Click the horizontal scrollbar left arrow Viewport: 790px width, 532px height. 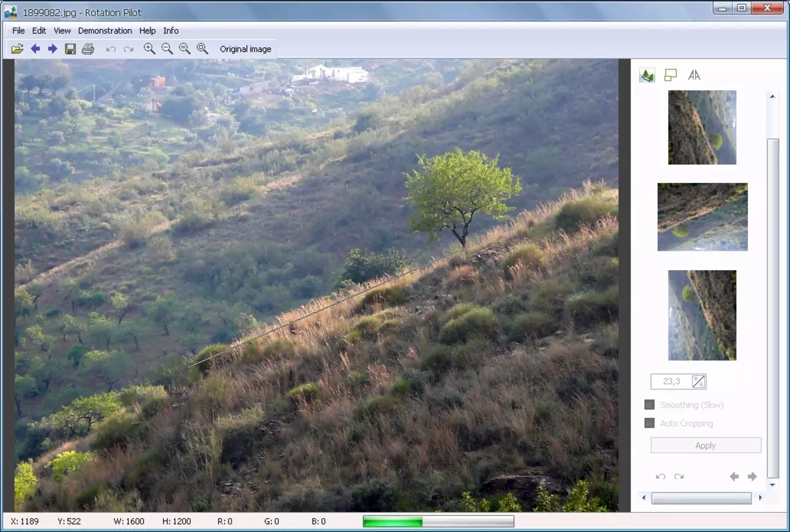tap(644, 497)
